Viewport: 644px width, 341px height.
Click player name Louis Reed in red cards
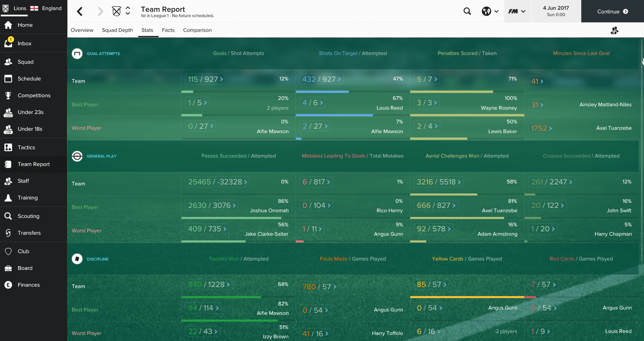pos(618,331)
